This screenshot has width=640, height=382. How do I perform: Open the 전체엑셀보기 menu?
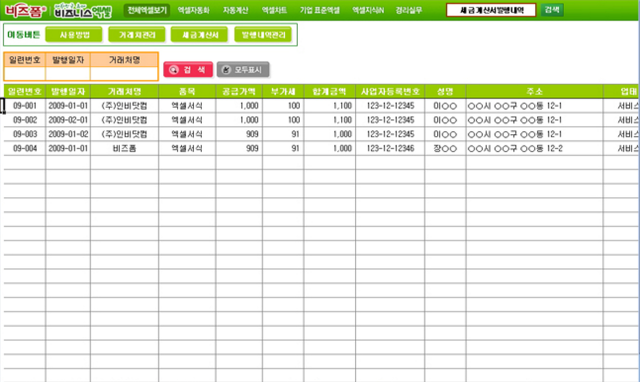tap(147, 10)
